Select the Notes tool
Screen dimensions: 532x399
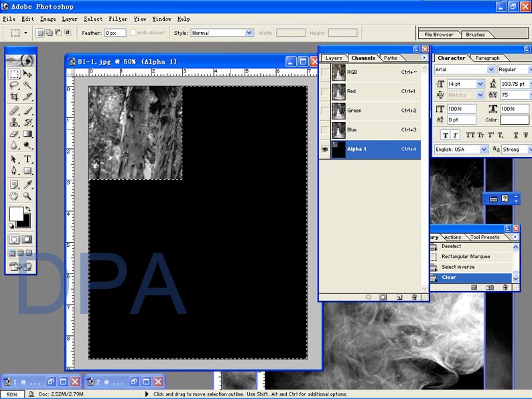tap(14, 184)
